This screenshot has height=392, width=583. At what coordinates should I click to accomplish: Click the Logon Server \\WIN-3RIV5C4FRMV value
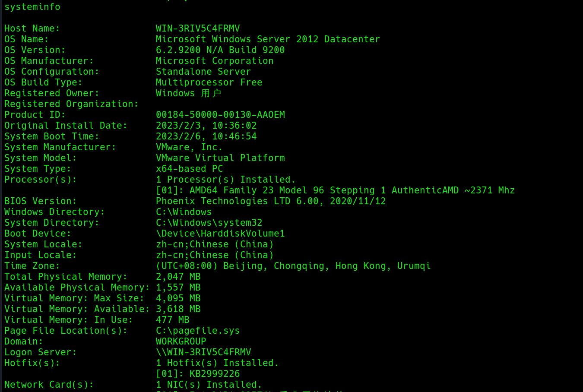[x=203, y=352]
